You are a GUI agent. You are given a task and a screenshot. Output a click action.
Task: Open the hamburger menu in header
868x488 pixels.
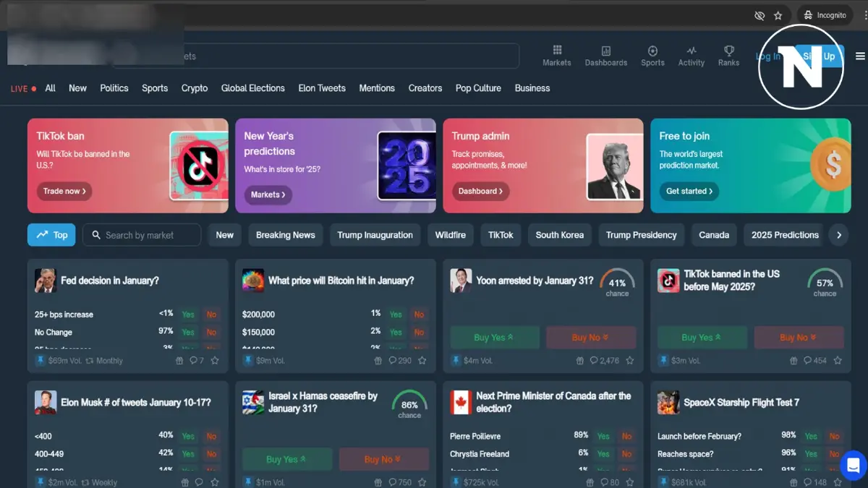coord(860,56)
